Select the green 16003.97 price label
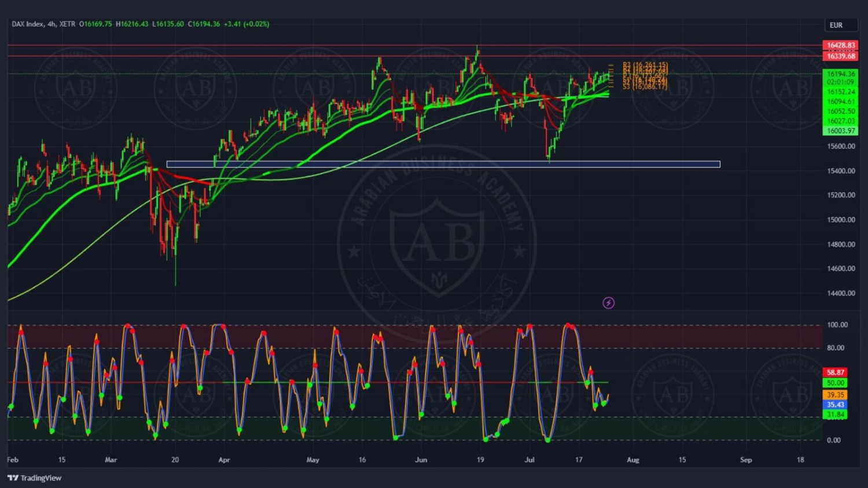The width and height of the screenshot is (868, 488). (x=840, y=131)
